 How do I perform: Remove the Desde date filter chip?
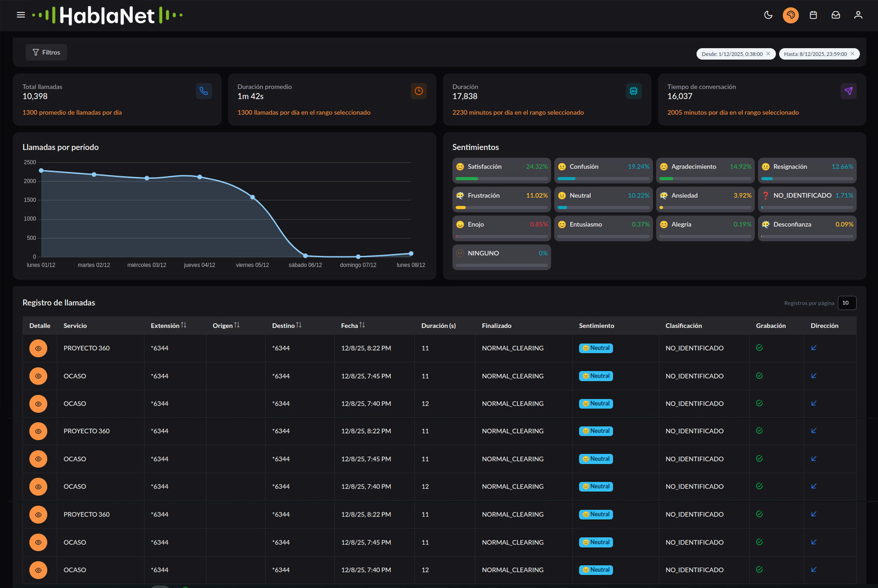[x=768, y=54]
